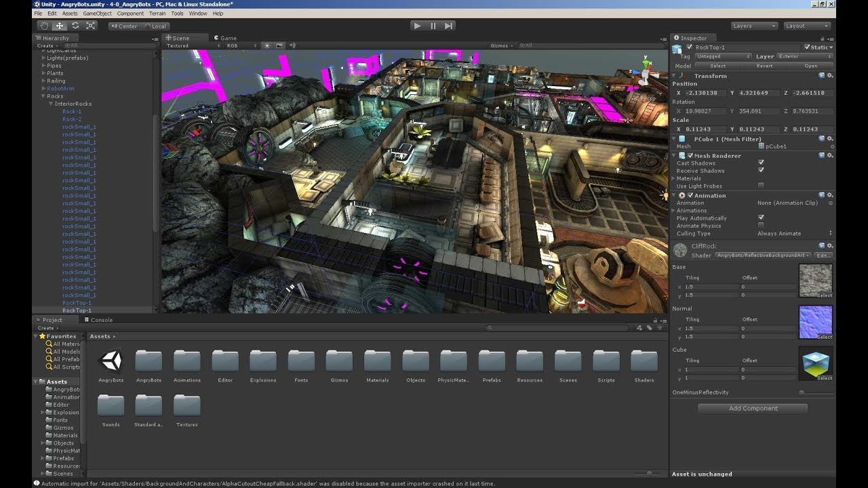Select the Move tool in the toolbar
Screen dimensions: 868x488
(60, 26)
